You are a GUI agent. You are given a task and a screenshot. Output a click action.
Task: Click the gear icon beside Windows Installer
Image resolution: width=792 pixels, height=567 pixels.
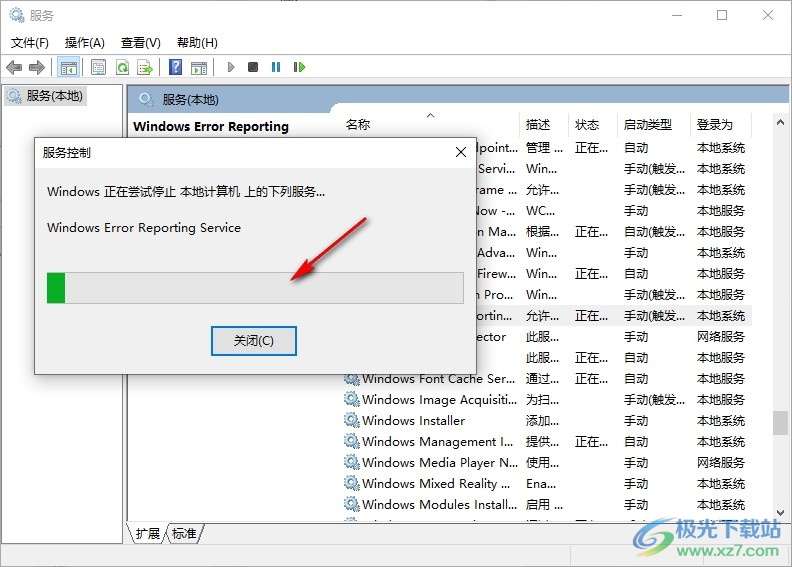[x=352, y=420]
